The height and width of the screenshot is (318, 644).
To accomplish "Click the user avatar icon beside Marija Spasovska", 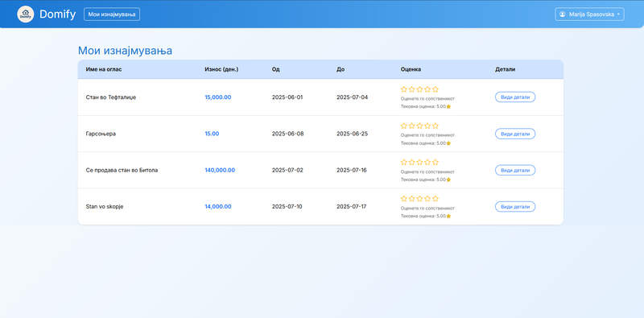I will [x=563, y=14].
